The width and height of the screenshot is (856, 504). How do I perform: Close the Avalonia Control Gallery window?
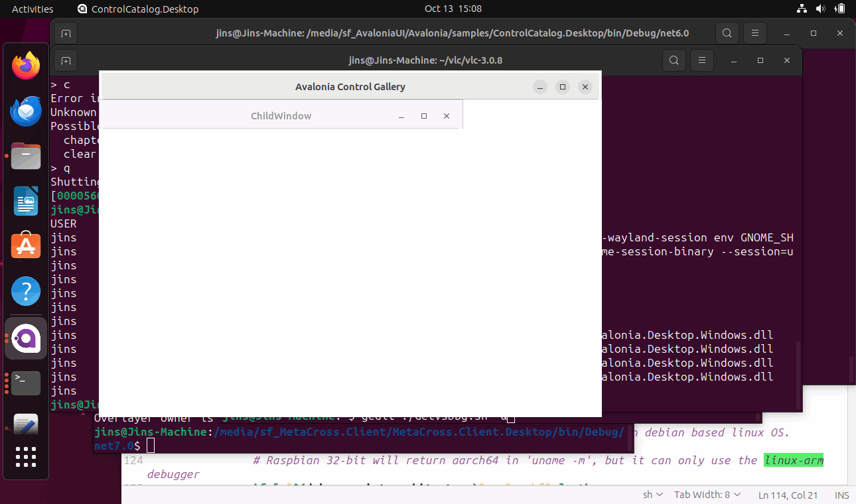click(x=585, y=87)
